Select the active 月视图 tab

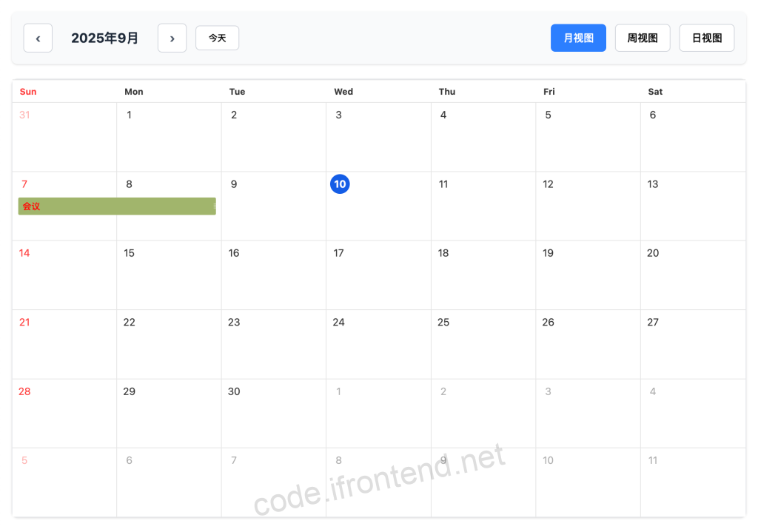point(578,37)
